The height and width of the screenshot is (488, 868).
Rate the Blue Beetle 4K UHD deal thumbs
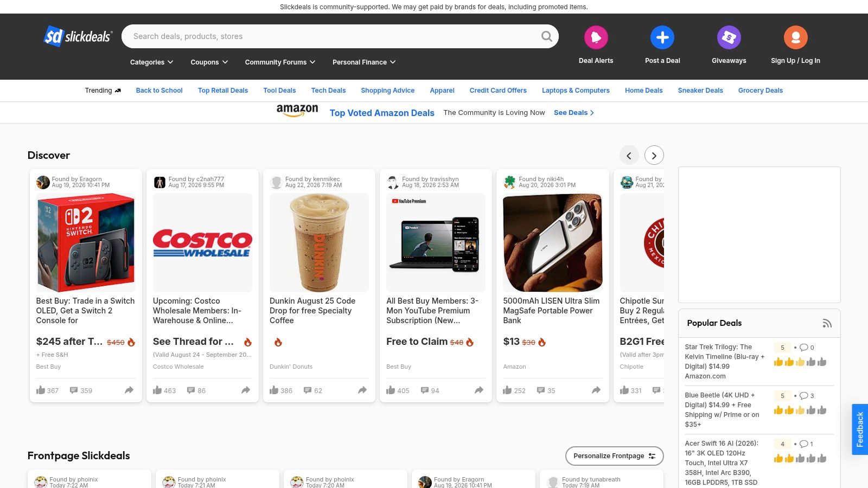[x=800, y=410]
